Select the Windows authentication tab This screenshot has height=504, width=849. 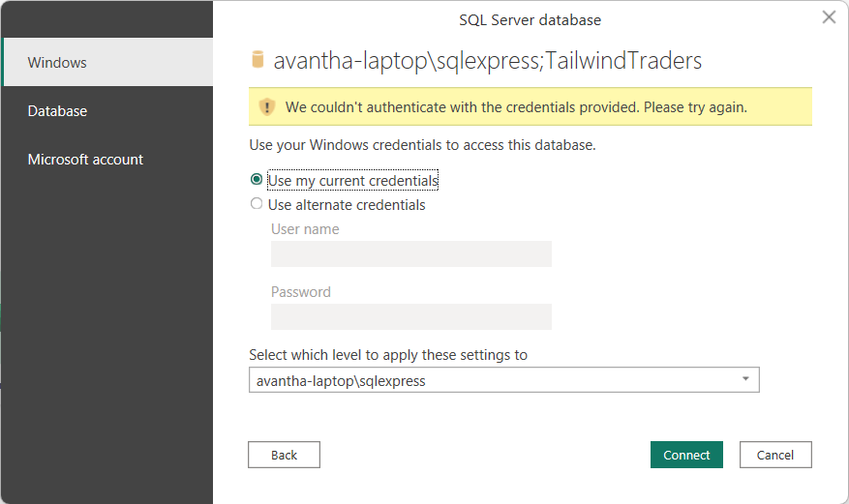coord(107,62)
